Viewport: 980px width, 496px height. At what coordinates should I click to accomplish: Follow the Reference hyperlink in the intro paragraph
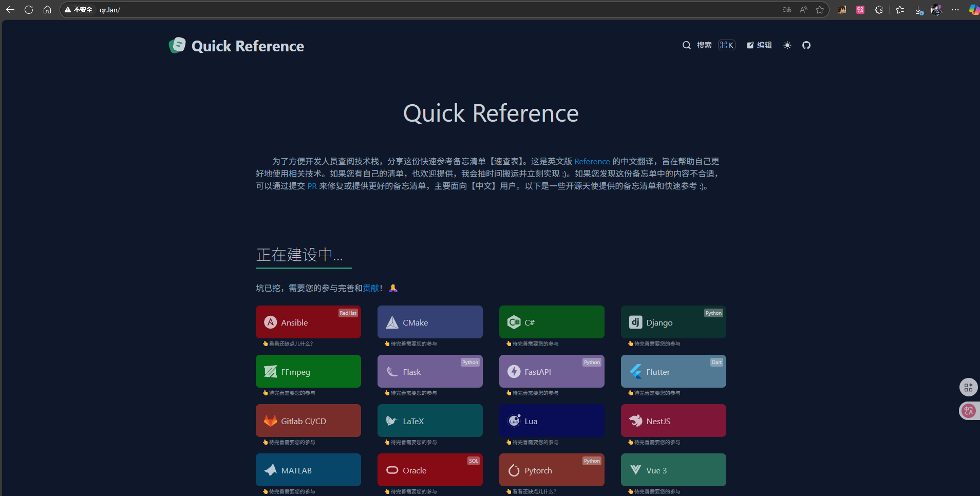pyautogui.click(x=592, y=161)
